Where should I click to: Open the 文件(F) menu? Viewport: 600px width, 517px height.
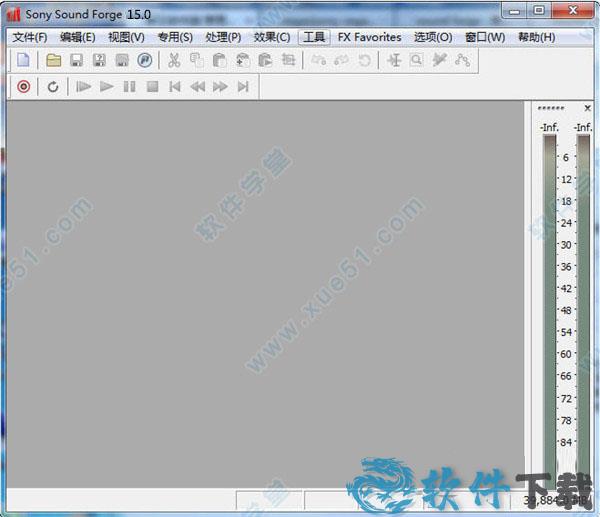pyautogui.click(x=30, y=37)
